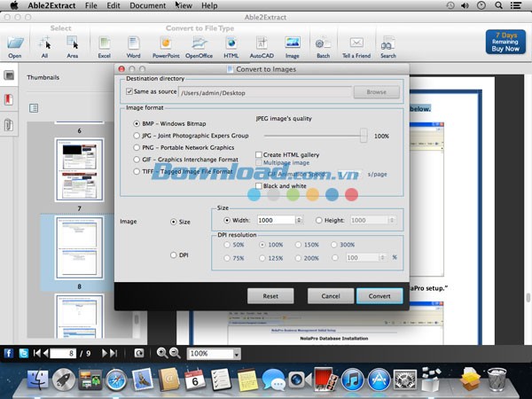
Task: Choose Image Size radio option
Action: click(174, 222)
